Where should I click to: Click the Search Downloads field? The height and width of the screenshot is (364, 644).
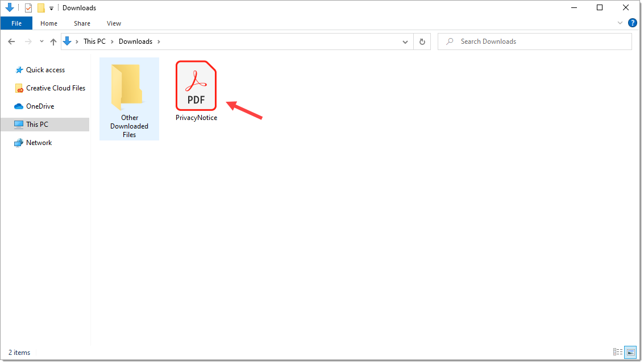pyautogui.click(x=534, y=42)
